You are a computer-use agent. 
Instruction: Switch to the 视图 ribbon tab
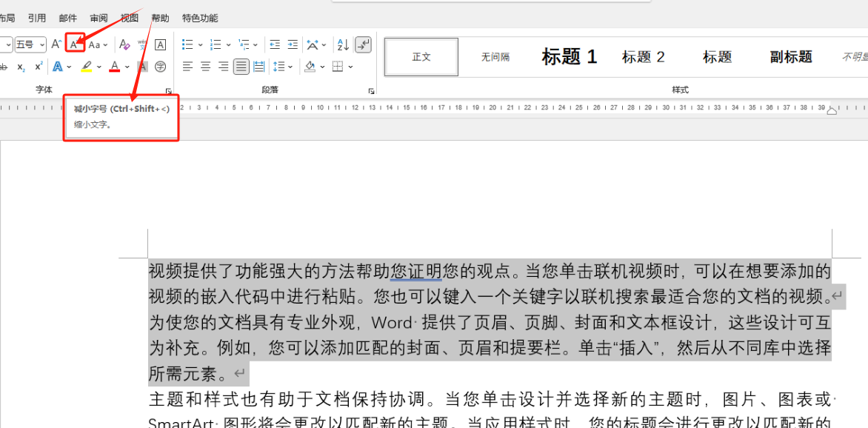(130, 17)
